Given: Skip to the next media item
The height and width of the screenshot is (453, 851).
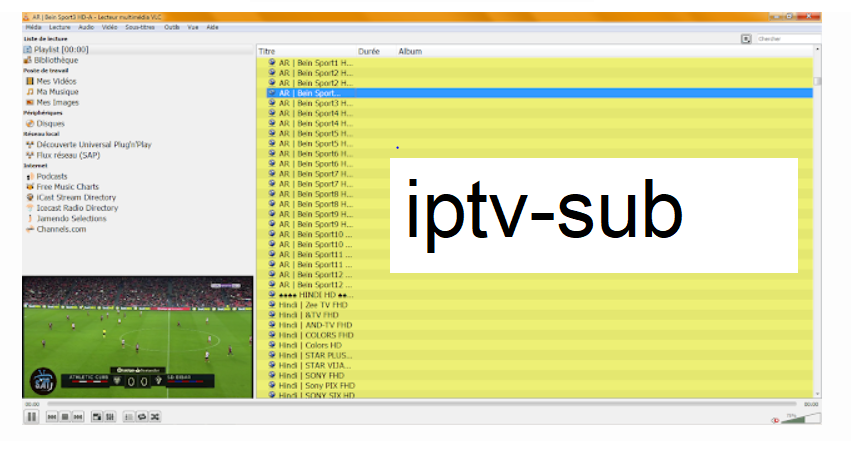Looking at the screenshot, I should [78, 417].
